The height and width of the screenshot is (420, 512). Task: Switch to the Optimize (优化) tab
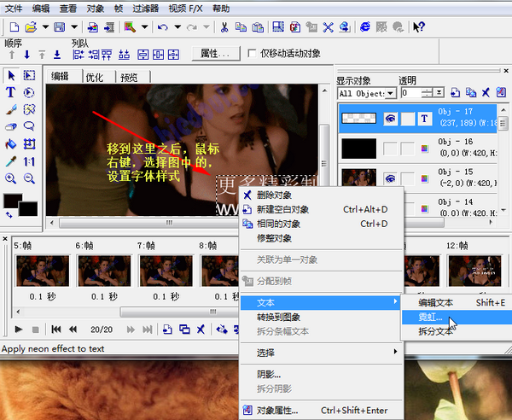[95, 78]
